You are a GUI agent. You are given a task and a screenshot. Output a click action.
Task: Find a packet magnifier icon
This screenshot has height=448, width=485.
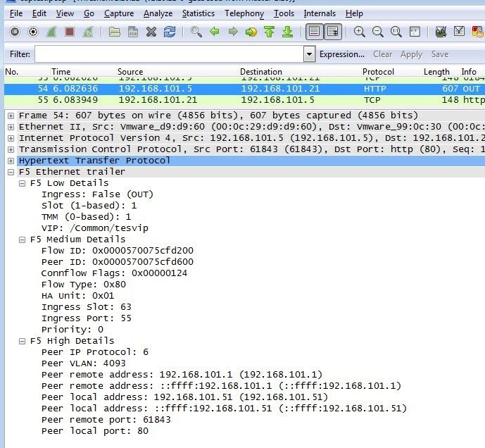click(196, 32)
